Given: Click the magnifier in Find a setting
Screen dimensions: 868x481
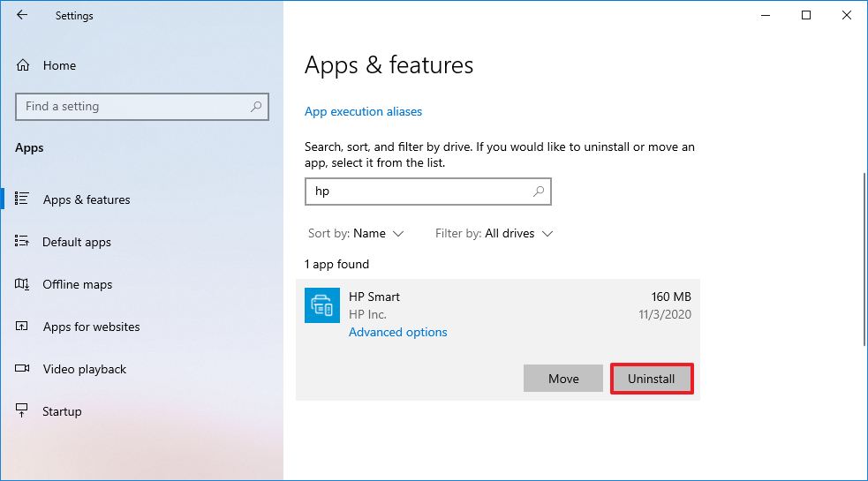Looking at the screenshot, I should click(x=256, y=107).
